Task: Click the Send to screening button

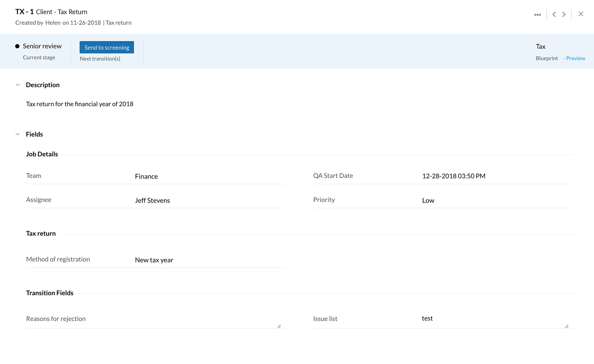Action: (x=107, y=48)
